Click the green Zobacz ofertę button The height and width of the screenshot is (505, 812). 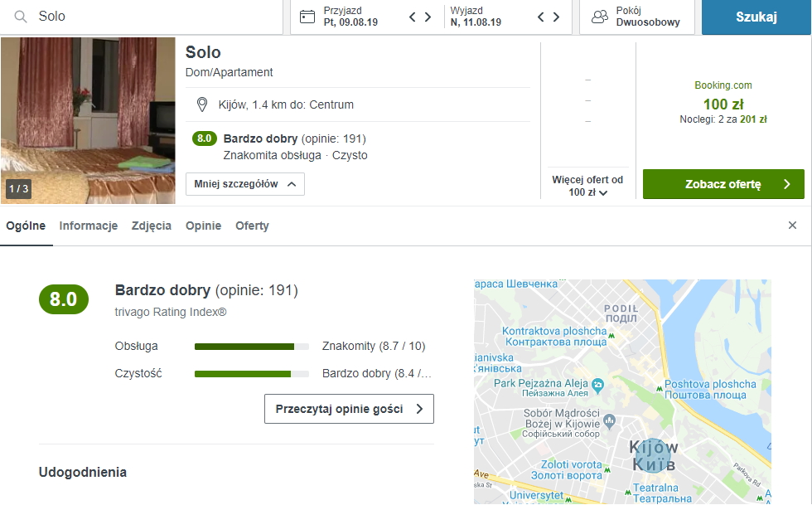(x=723, y=184)
